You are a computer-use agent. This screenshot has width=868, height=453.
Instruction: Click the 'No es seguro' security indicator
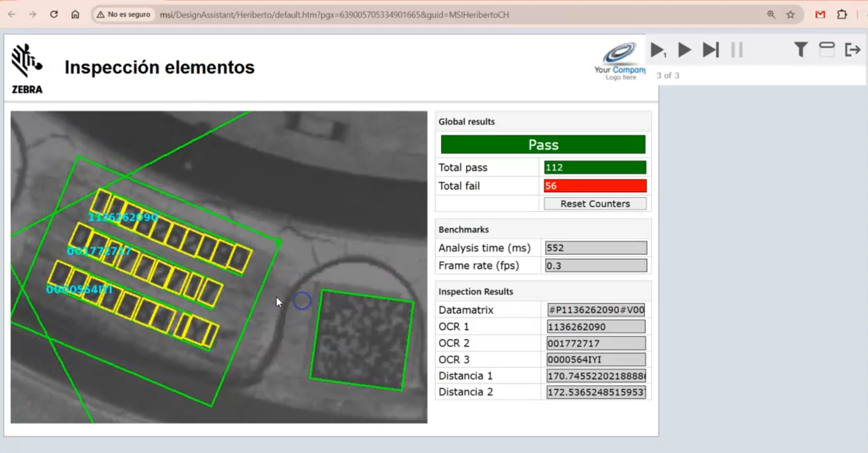(x=123, y=15)
